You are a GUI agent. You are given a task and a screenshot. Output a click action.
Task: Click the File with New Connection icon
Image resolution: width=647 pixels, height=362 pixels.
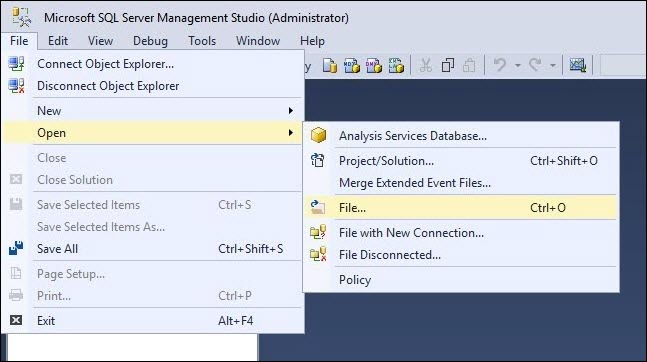pyautogui.click(x=318, y=232)
